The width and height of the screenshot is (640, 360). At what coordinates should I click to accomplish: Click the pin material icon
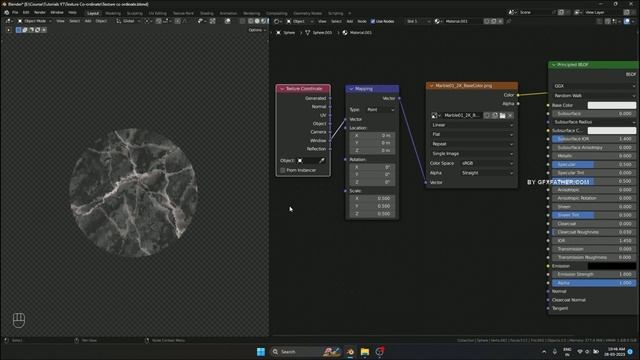(509, 21)
